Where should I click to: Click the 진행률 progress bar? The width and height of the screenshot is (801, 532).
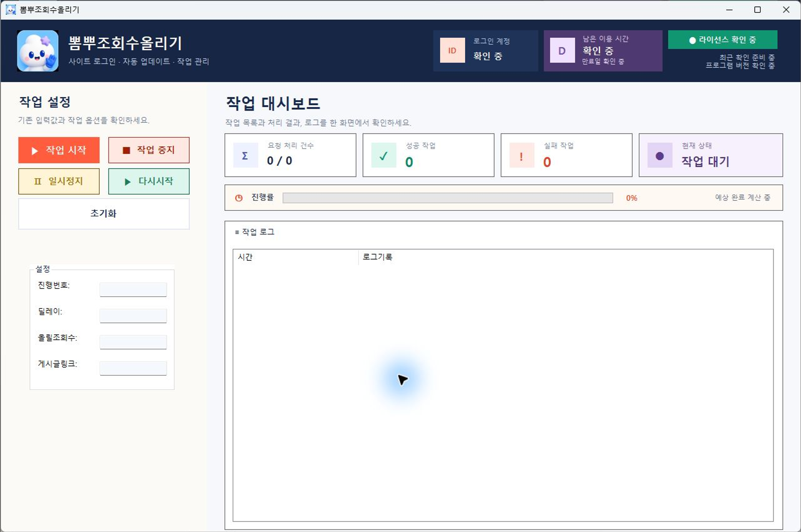tap(448, 198)
